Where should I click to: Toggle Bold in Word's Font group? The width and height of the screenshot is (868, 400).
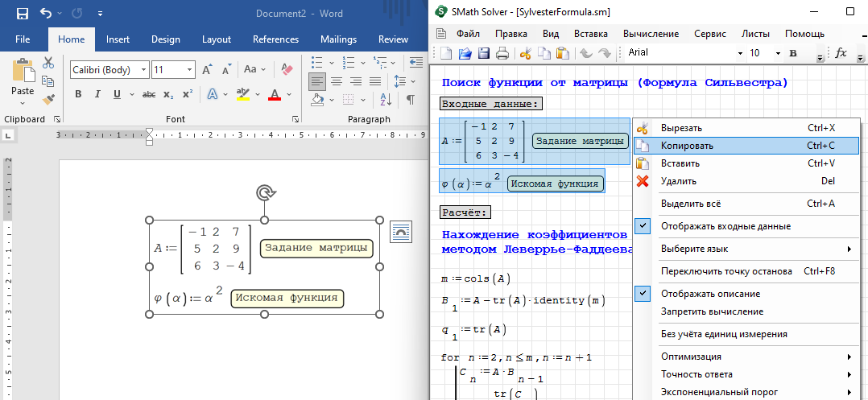[x=78, y=95]
